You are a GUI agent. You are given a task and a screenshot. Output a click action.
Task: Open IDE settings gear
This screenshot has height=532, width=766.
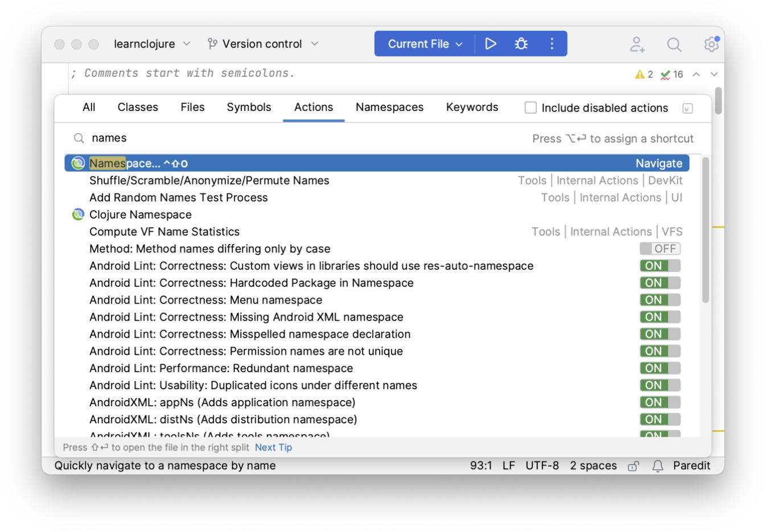(711, 44)
